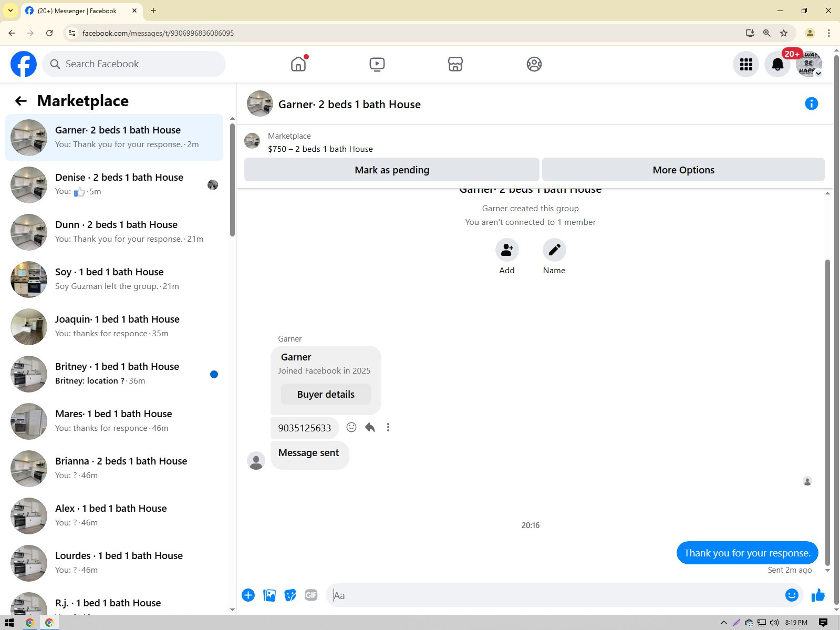Reply to the 9035125633 message
Viewport: 840px width, 630px height.
coord(370,427)
